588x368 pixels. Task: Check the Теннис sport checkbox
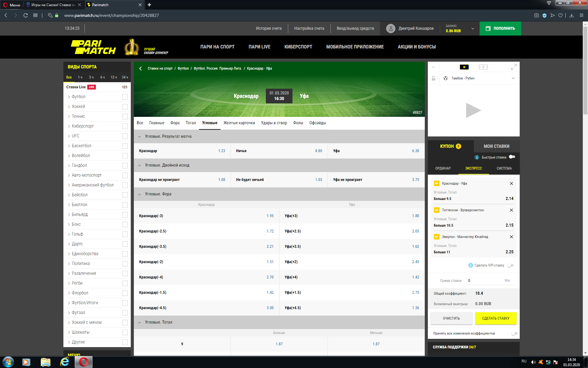point(125,117)
